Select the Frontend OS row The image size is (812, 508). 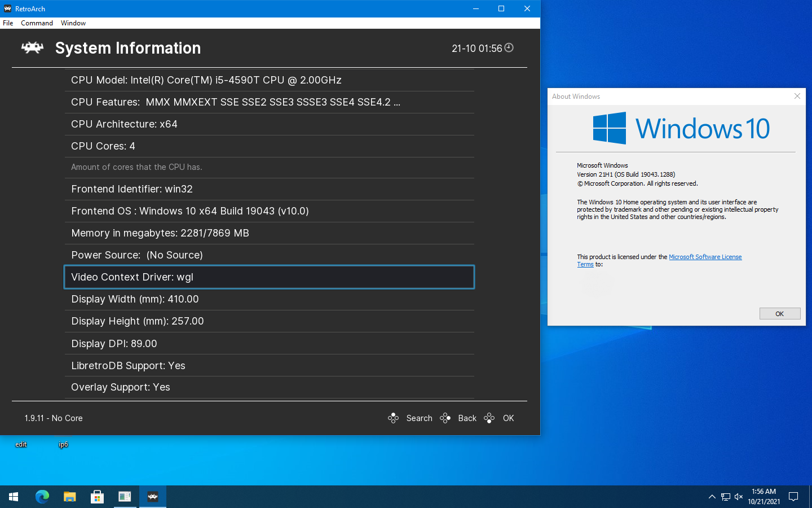tap(270, 211)
